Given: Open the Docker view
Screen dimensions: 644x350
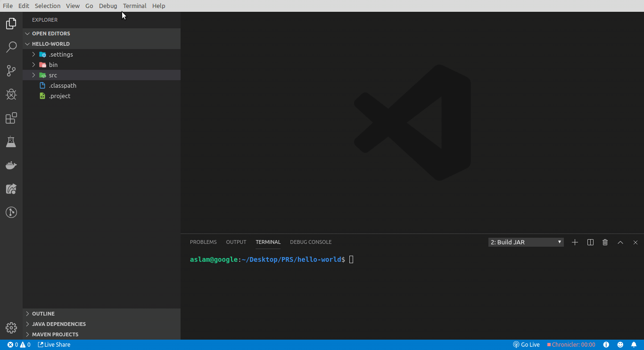Looking at the screenshot, I should pos(11,165).
